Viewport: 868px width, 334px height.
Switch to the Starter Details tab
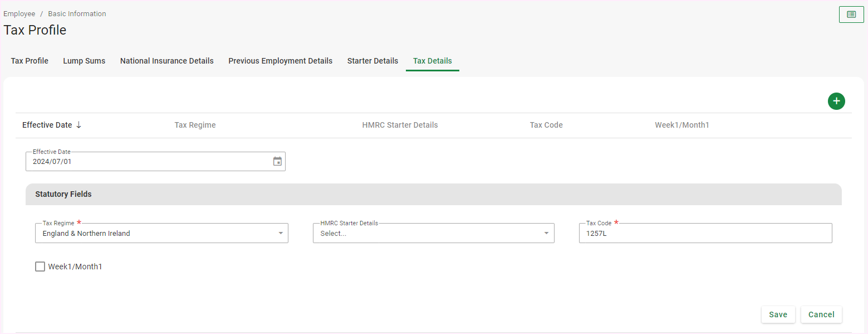point(372,61)
